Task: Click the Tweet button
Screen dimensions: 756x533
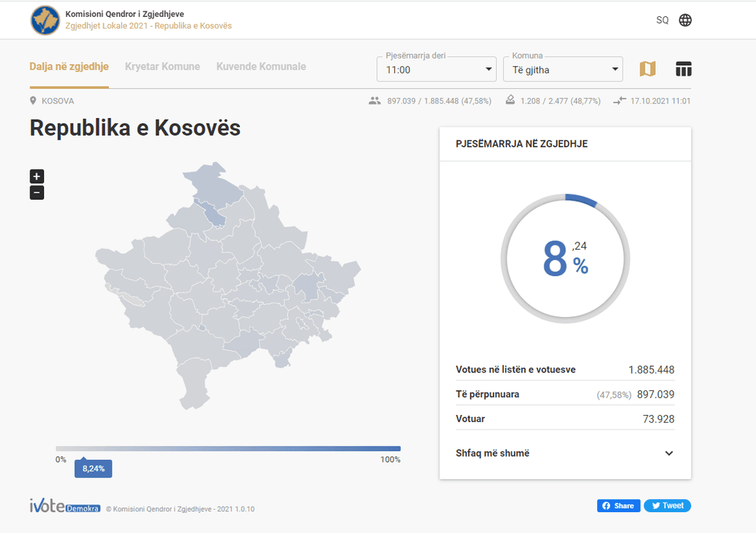Action: [667, 506]
